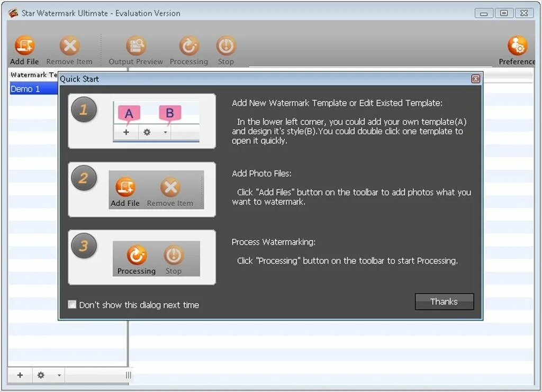Click the Quick Start dialog title

[79, 79]
